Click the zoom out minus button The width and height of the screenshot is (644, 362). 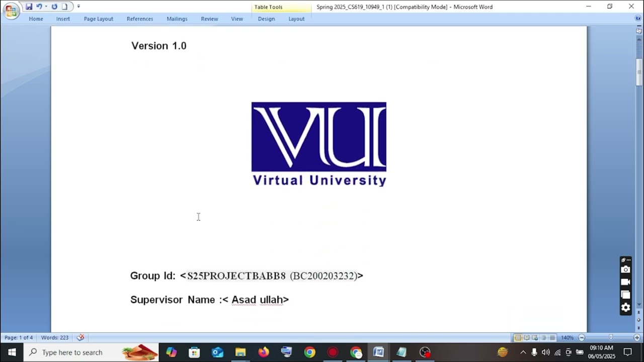(582, 338)
